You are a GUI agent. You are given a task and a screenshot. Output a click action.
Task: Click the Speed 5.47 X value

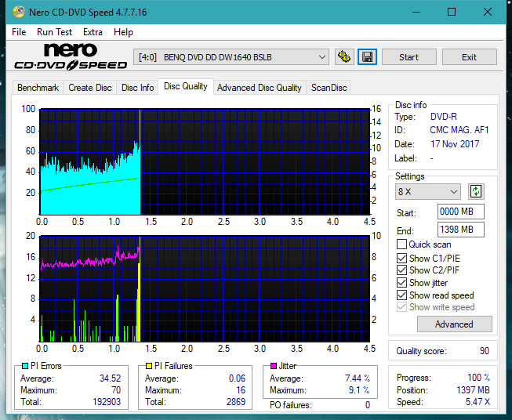coord(478,402)
